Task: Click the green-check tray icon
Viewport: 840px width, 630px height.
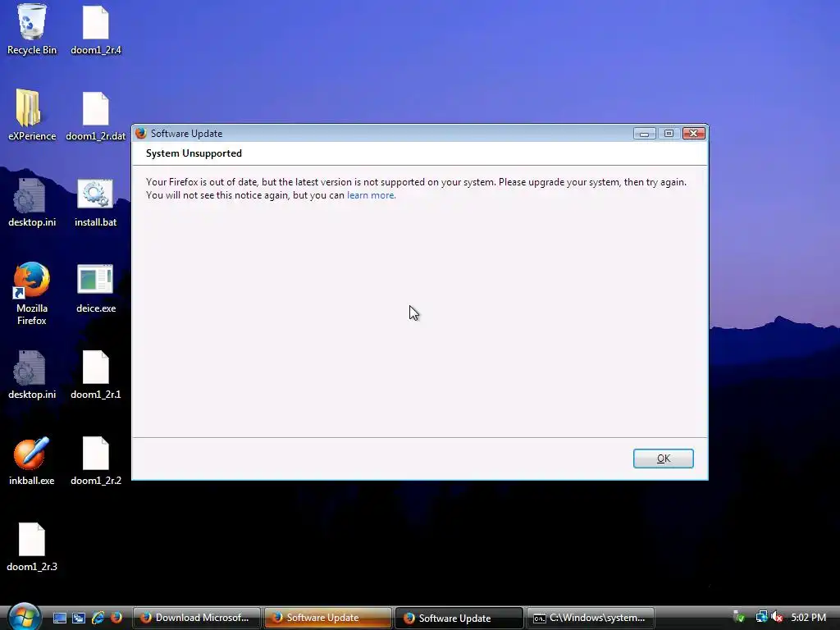Action: click(x=739, y=617)
